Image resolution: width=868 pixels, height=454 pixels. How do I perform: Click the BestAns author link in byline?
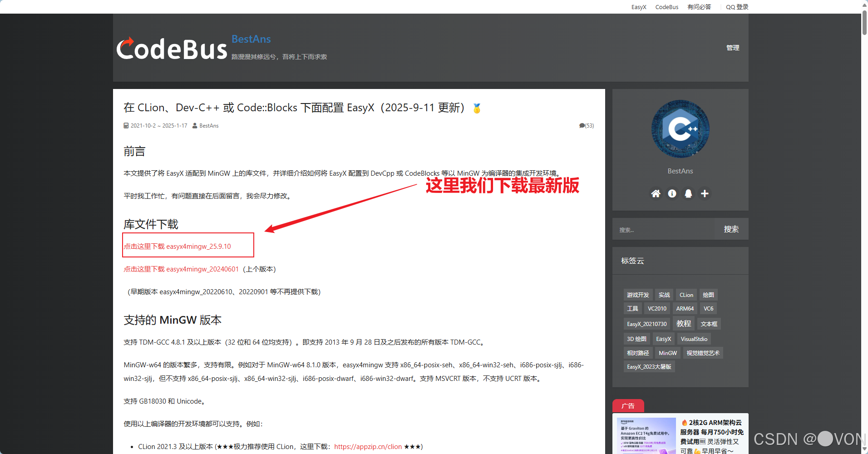(x=209, y=126)
